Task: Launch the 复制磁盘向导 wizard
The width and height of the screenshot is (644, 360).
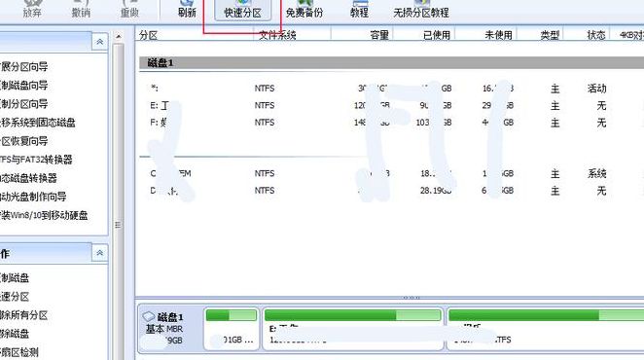Action: pos(23,86)
